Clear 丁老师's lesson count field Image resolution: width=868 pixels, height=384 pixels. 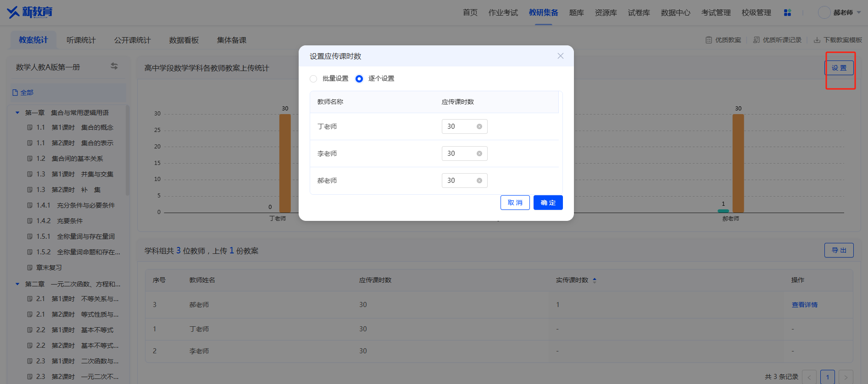coord(479,126)
